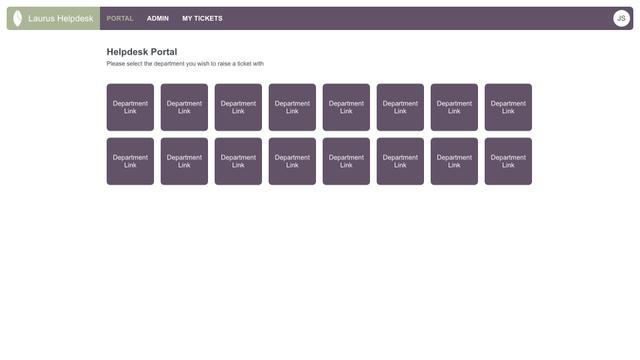Image resolution: width=640 pixels, height=360 pixels.
Task: Go to the Portal nav tab
Action: 120,18
